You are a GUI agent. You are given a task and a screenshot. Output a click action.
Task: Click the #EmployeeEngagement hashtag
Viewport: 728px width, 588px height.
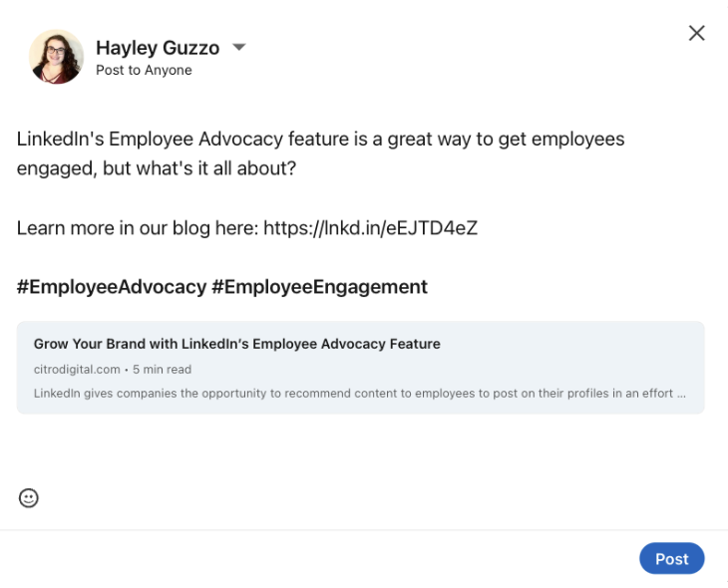point(319,287)
